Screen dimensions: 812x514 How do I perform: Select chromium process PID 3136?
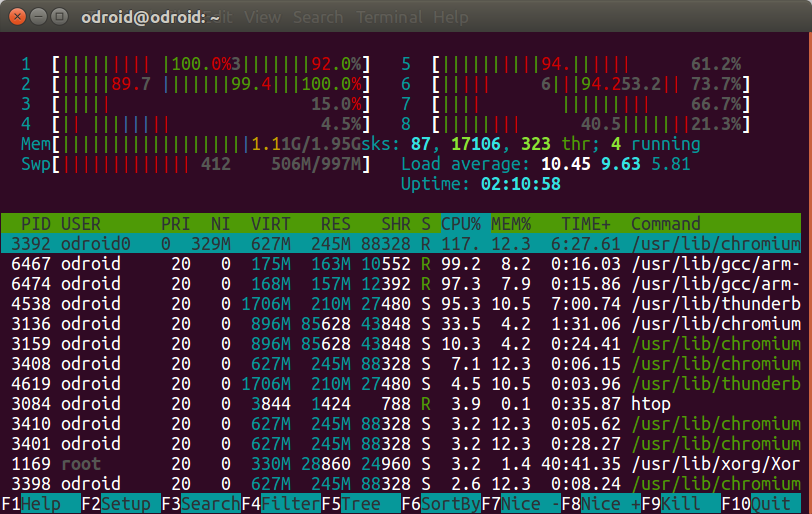pos(401,324)
